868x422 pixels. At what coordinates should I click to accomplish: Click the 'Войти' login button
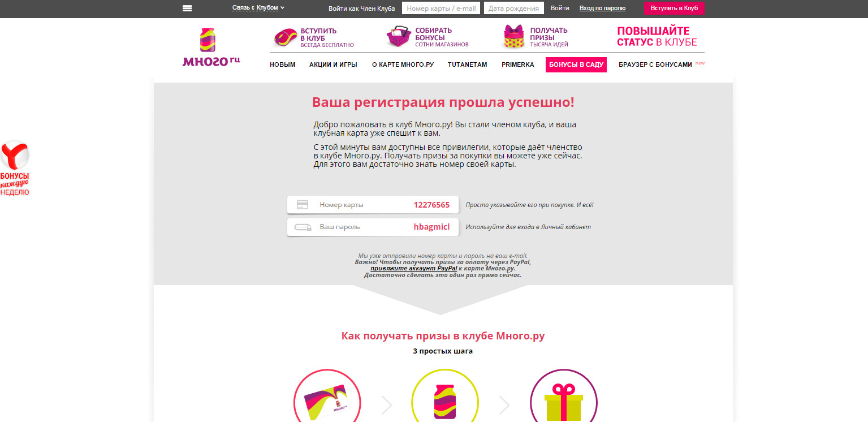(560, 8)
